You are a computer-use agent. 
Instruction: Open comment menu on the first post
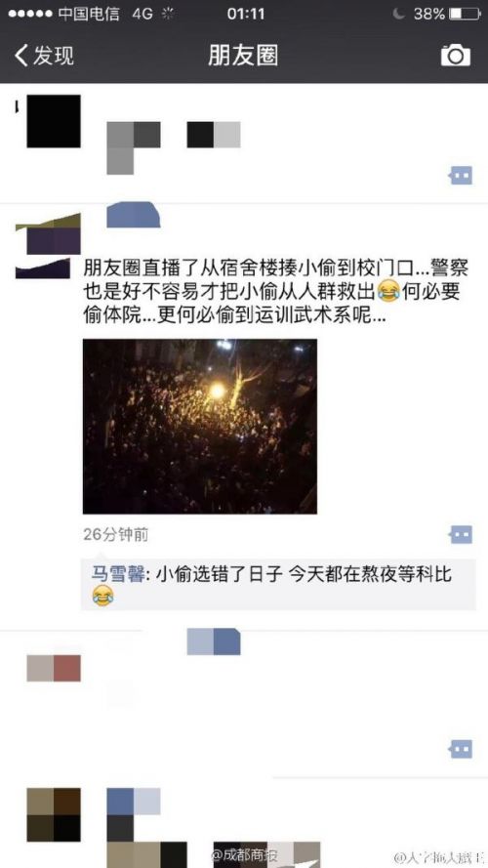pyautogui.click(x=461, y=176)
